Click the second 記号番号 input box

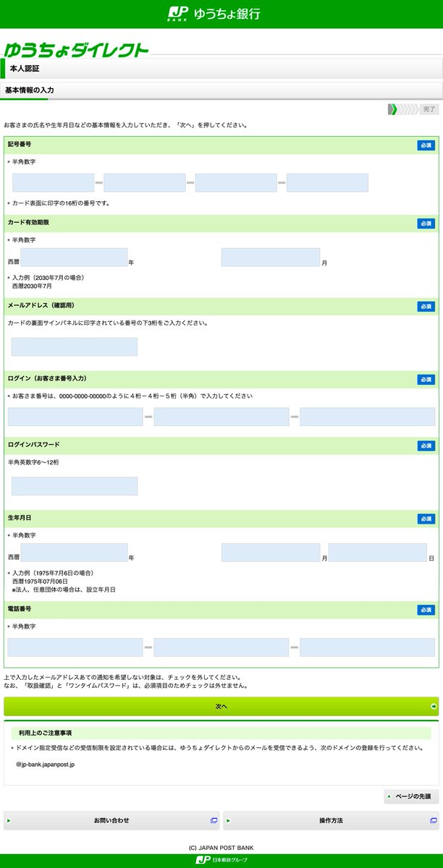tap(145, 183)
